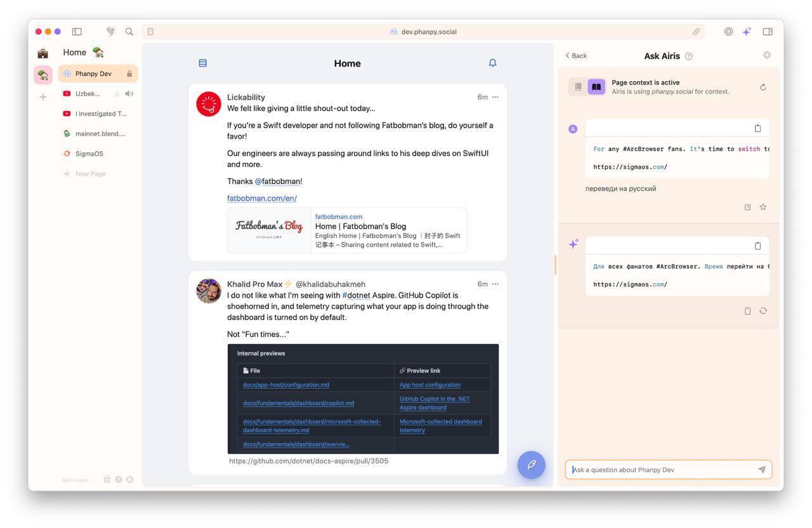Screen dimensions: 812x528
Task: Open the Phanpy Dev page tab
Action: click(98, 74)
